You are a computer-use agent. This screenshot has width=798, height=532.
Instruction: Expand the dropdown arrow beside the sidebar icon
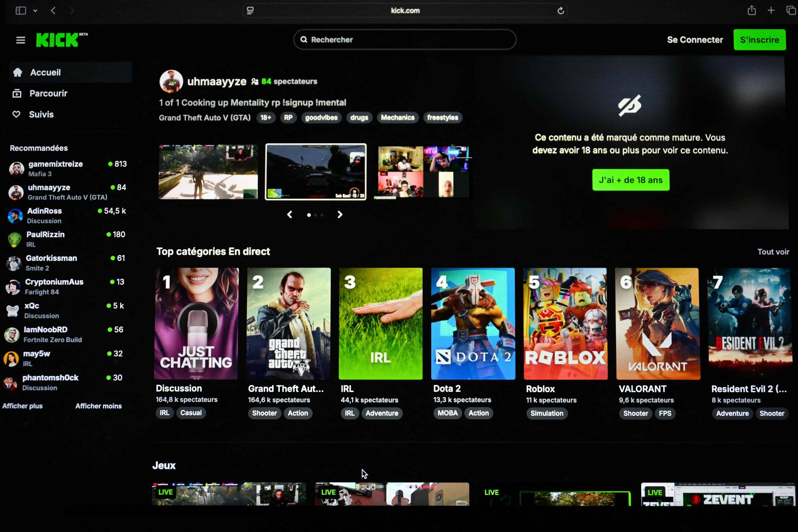[x=35, y=11]
